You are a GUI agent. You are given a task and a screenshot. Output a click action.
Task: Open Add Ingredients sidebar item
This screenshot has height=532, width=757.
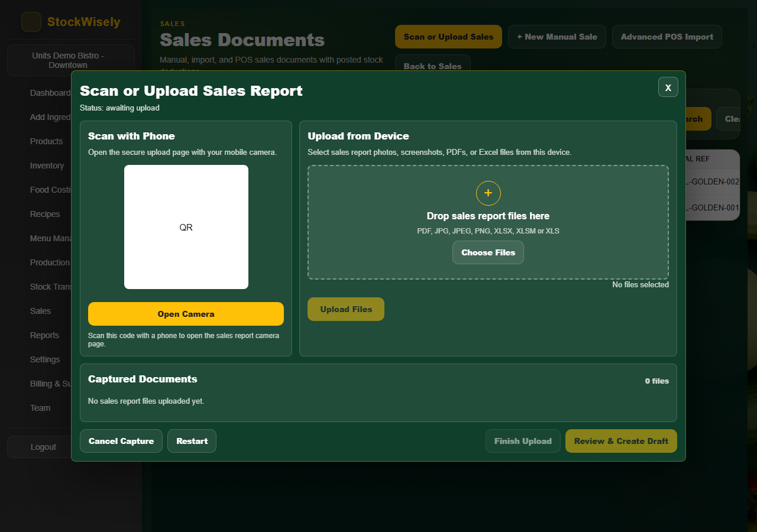pos(50,117)
